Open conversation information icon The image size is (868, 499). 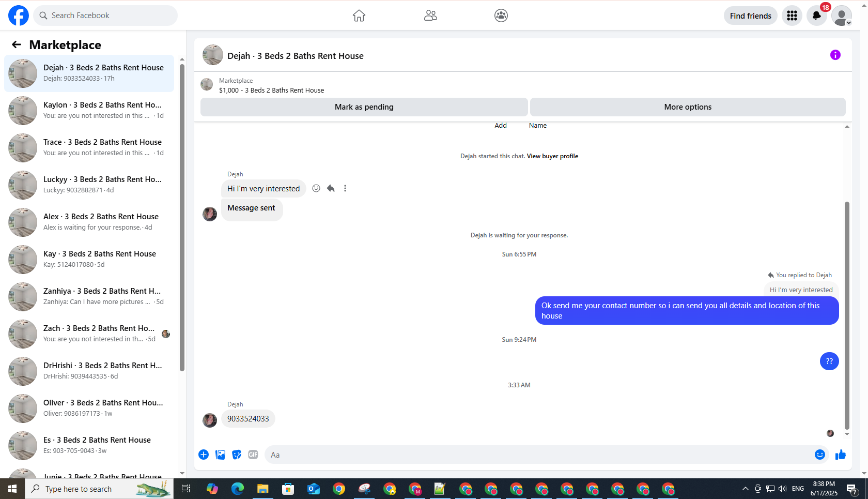835,55
